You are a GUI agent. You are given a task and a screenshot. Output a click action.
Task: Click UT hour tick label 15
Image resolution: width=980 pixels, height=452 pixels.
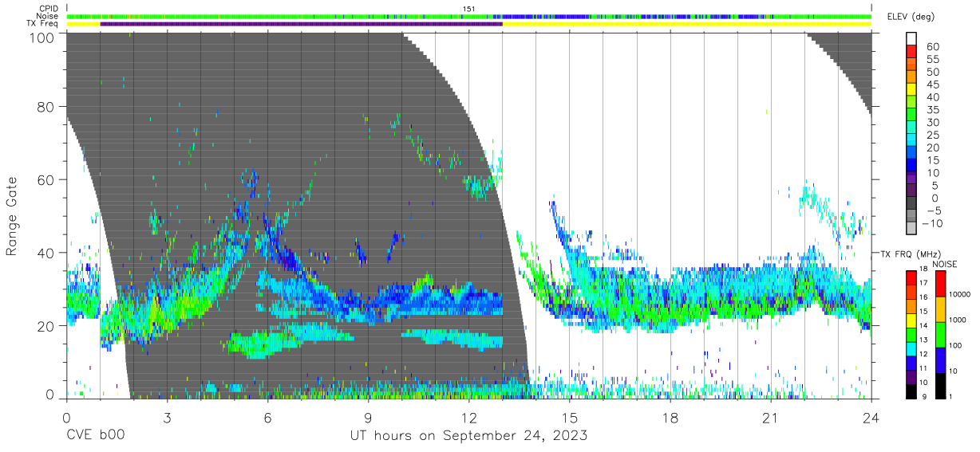pyautogui.click(x=570, y=418)
